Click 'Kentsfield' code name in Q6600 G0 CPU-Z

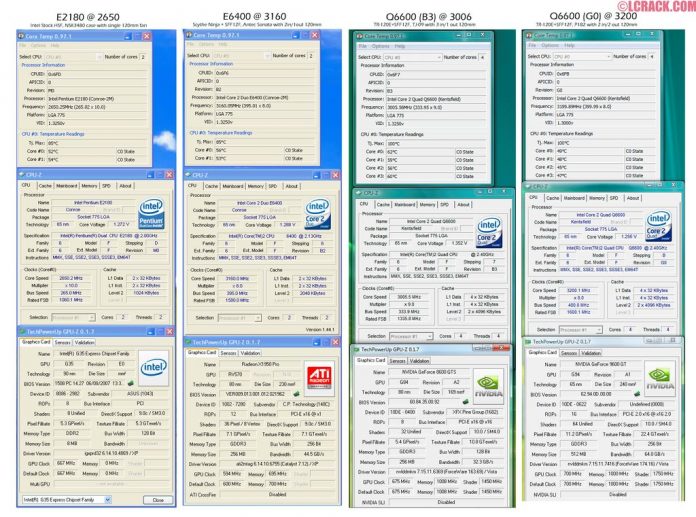point(581,221)
